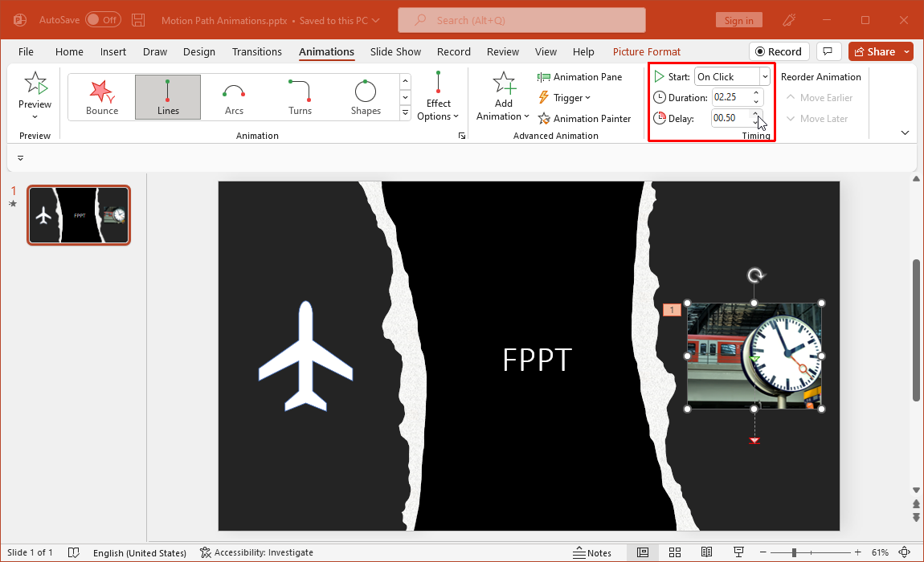
Task: Open the Start timing dropdown
Action: pos(764,77)
